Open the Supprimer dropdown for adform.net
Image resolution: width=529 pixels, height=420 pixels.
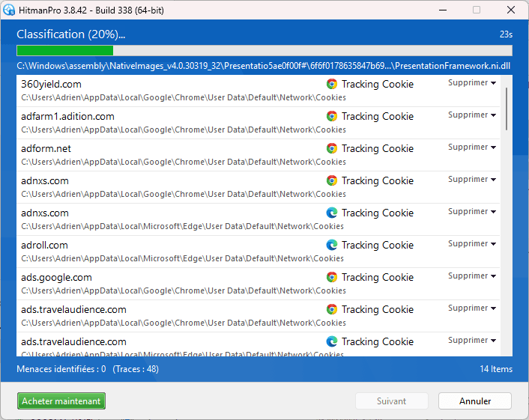click(471, 147)
